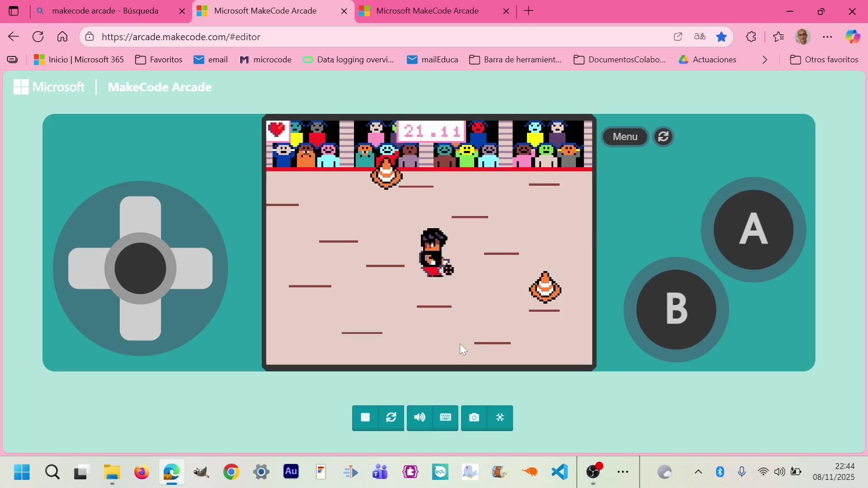Toggle the keyboard controls icon
Image resolution: width=868 pixels, height=488 pixels.
tap(446, 418)
